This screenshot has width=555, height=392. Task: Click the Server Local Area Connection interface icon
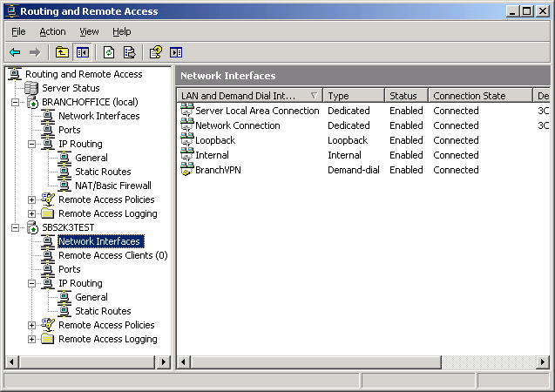pyautogui.click(x=186, y=111)
